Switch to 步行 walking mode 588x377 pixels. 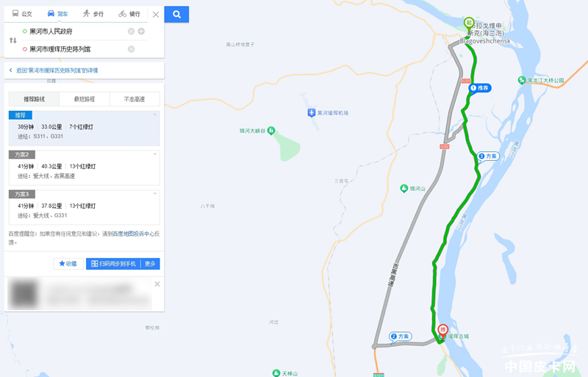(x=93, y=14)
